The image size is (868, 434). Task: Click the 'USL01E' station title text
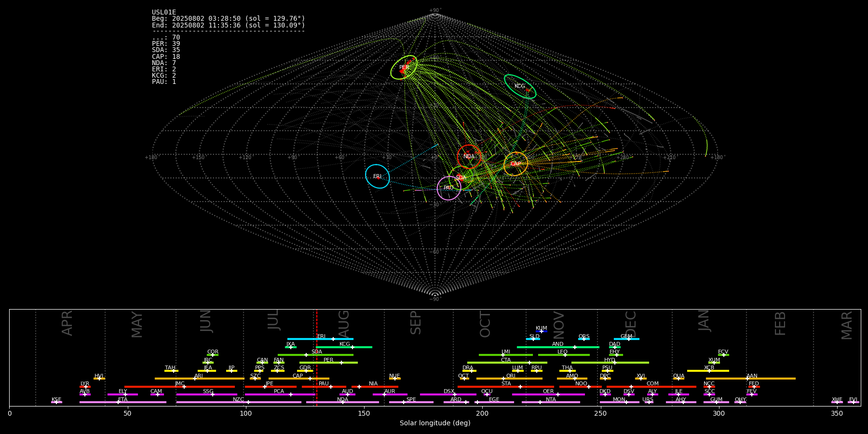pyautogui.click(x=164, y=12)
